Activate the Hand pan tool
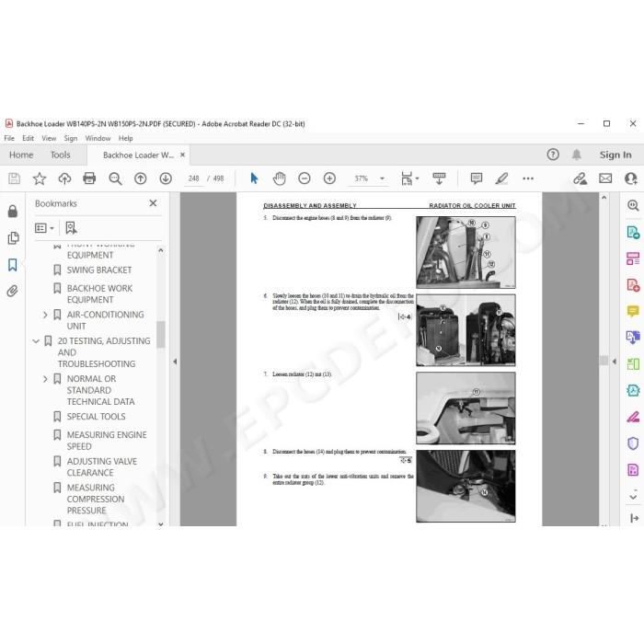 280,178
